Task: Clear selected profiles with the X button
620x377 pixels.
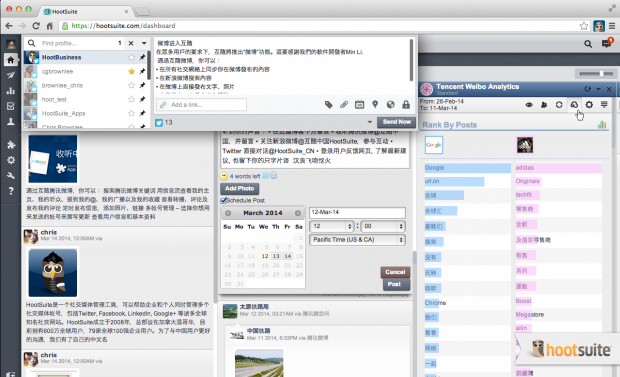Action: pyautogui.click(x=131, y=43)
